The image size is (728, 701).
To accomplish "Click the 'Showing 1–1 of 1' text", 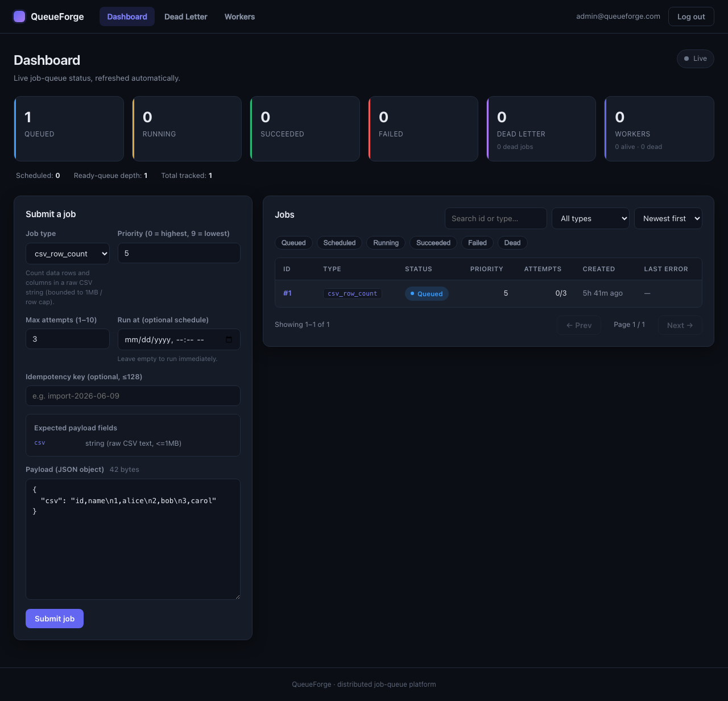I will tap(302, 325).
